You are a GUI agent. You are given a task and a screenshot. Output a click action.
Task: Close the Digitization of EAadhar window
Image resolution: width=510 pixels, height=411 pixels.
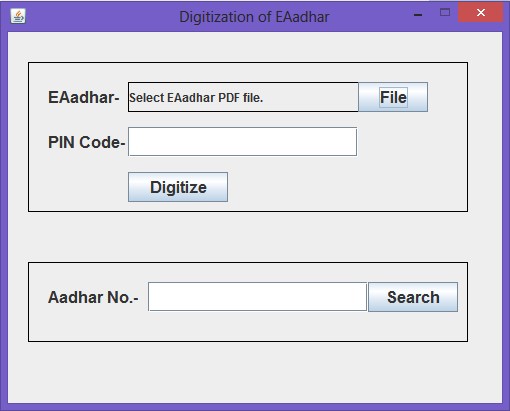481,13
